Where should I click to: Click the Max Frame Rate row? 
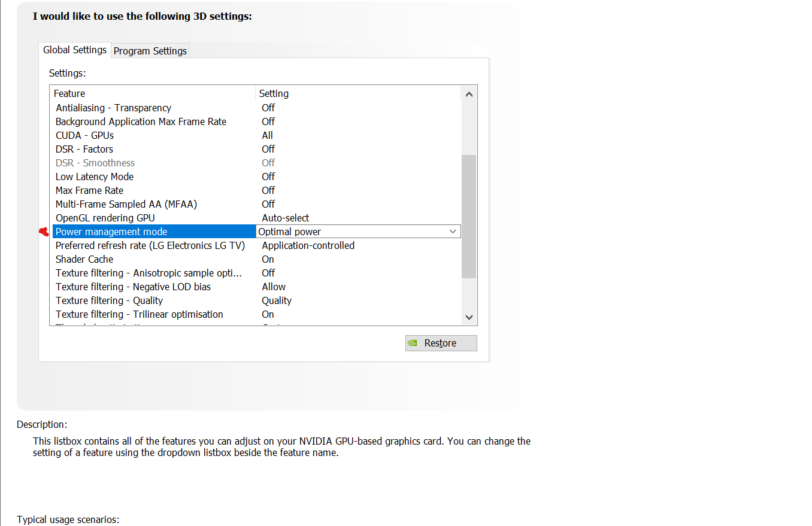click(89, 190)
